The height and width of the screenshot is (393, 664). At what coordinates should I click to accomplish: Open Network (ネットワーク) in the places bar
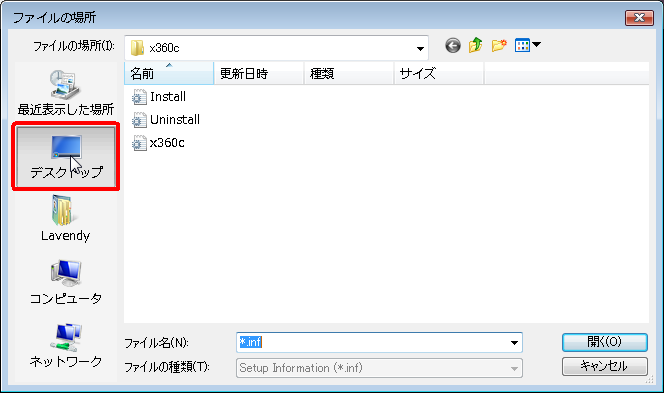tap(66, 345)
